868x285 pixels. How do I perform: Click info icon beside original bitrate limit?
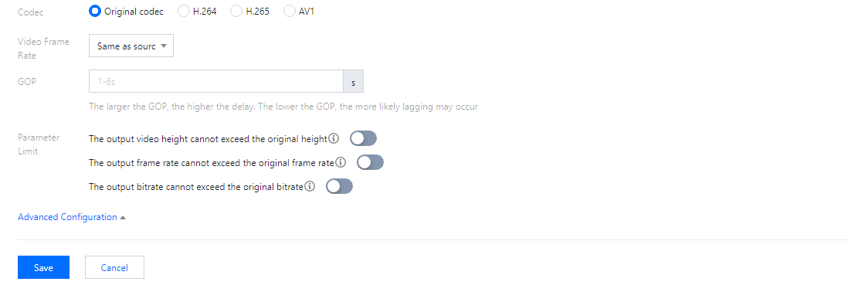pyautogui.click(x=310, y=186)
